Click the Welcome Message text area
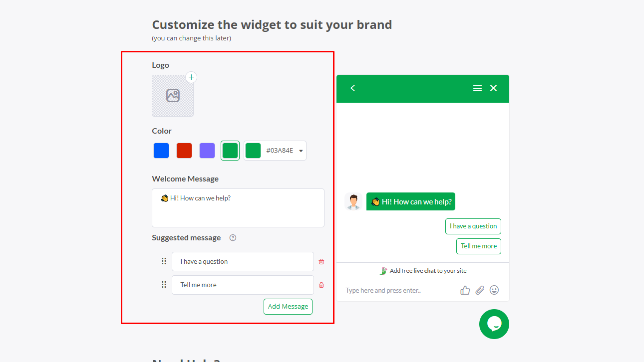 [238, 208]
